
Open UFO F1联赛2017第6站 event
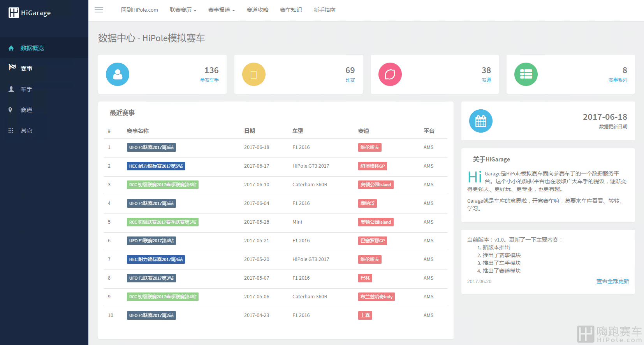pyautogui.click(x=151, y=147)
